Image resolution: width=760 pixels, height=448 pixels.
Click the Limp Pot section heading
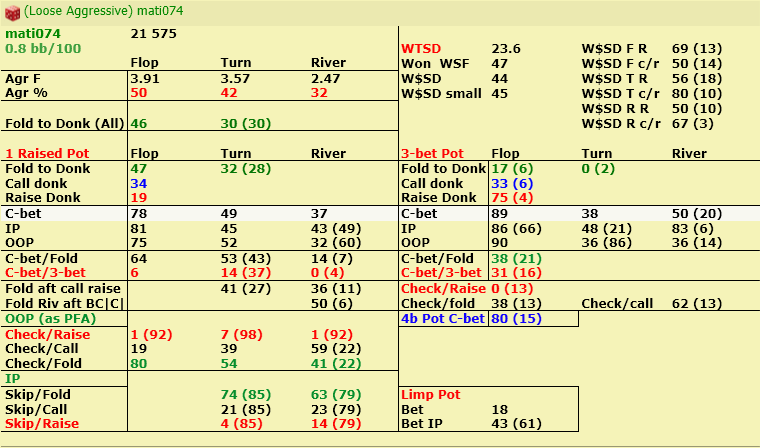430,394
